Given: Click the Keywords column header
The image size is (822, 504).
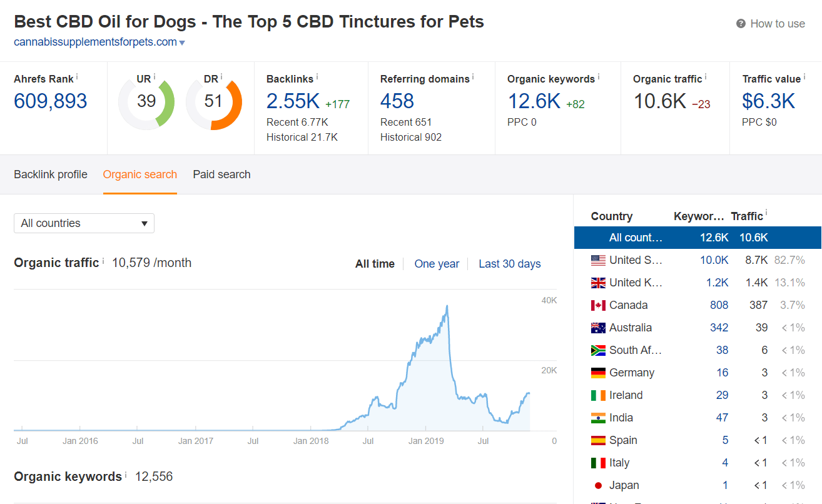Looking at the screenshot, I should [x=699, y=216].
